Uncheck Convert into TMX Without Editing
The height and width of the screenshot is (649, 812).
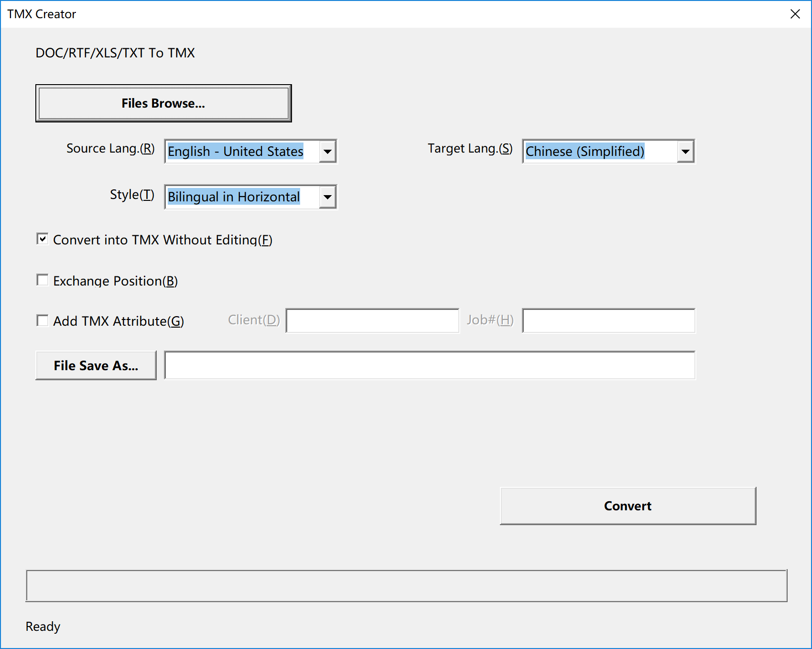tap(43, 239)
